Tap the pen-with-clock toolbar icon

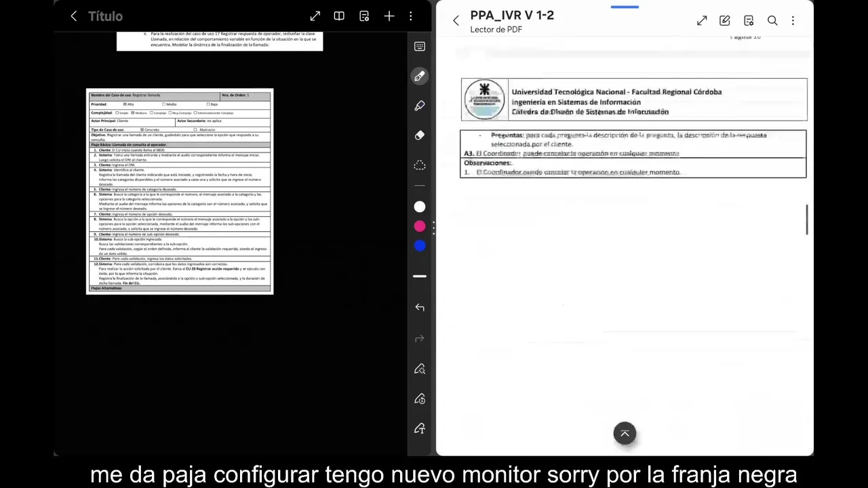pyautogui.click(x=420, y=399)
